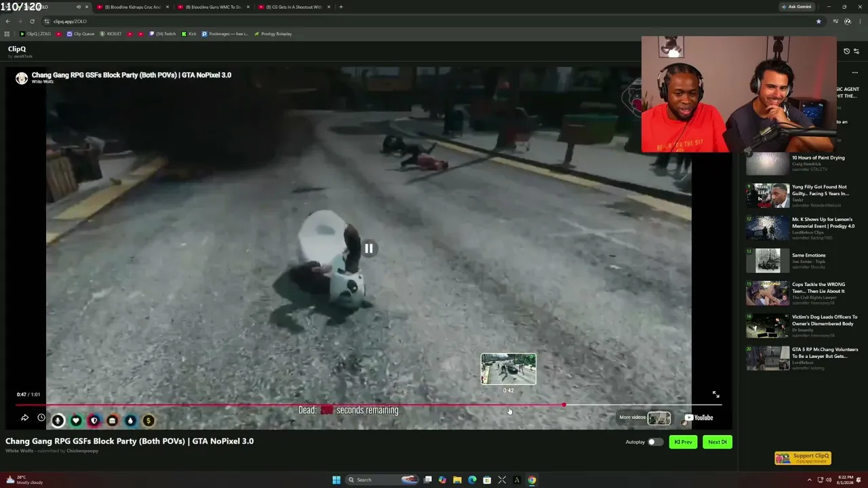Viewport: 868px width, 488px height.
Task: Open the bookmarks apps grid icon
Action: [7, 34]
